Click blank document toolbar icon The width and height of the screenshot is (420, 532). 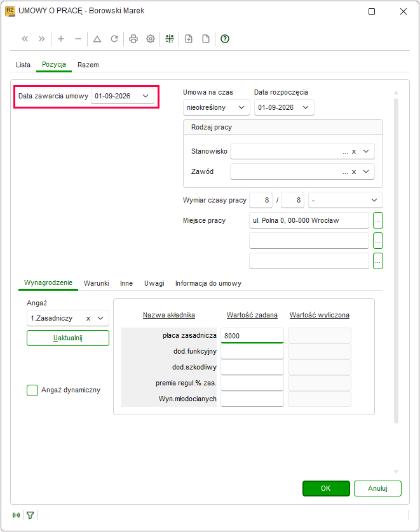(206, 39)
